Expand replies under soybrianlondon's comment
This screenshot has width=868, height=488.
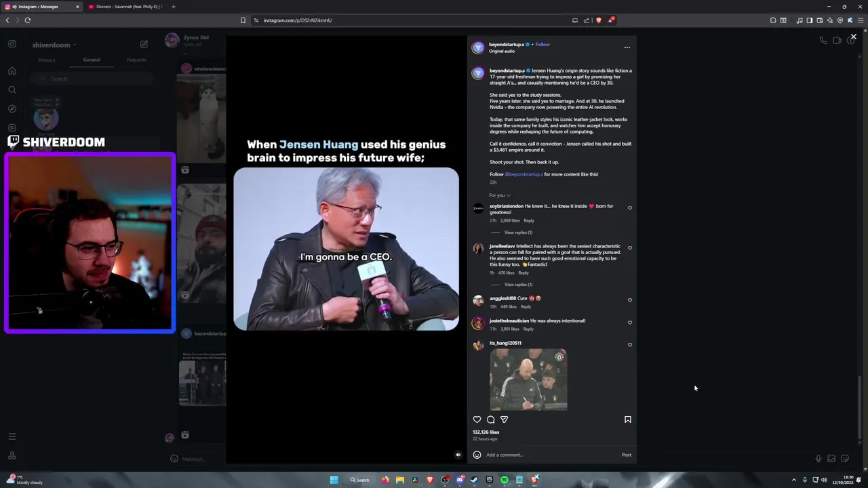coord(518,232)
